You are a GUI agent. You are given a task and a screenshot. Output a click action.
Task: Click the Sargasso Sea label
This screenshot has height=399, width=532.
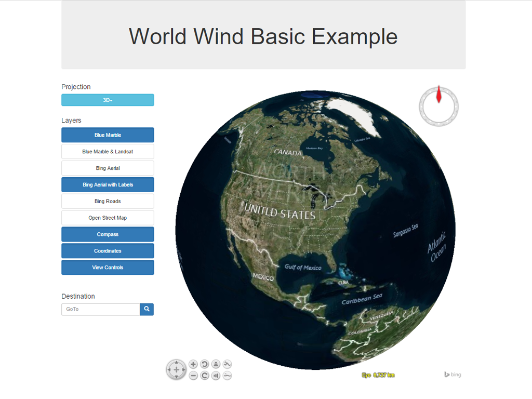[405, 231]
